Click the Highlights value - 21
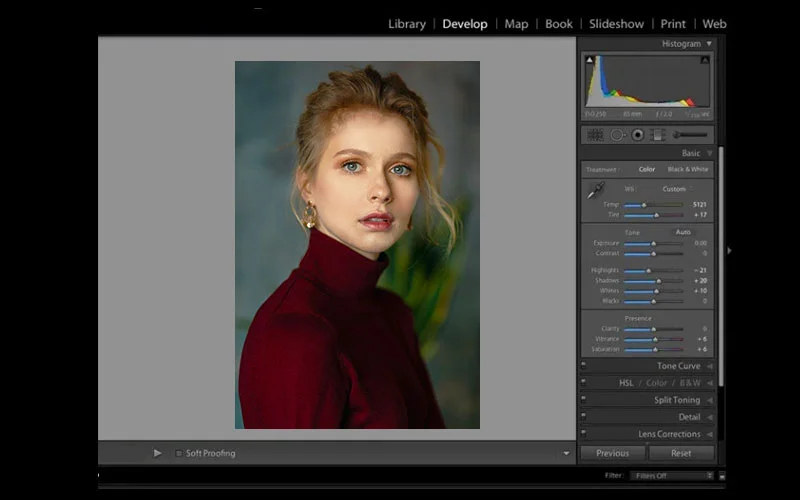 pyautogui.click(x=700, y=270)
